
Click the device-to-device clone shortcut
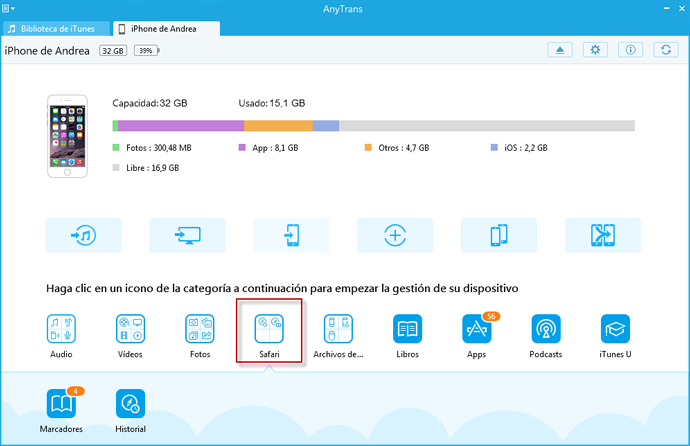pyautogui.click(x=499, y=235)
